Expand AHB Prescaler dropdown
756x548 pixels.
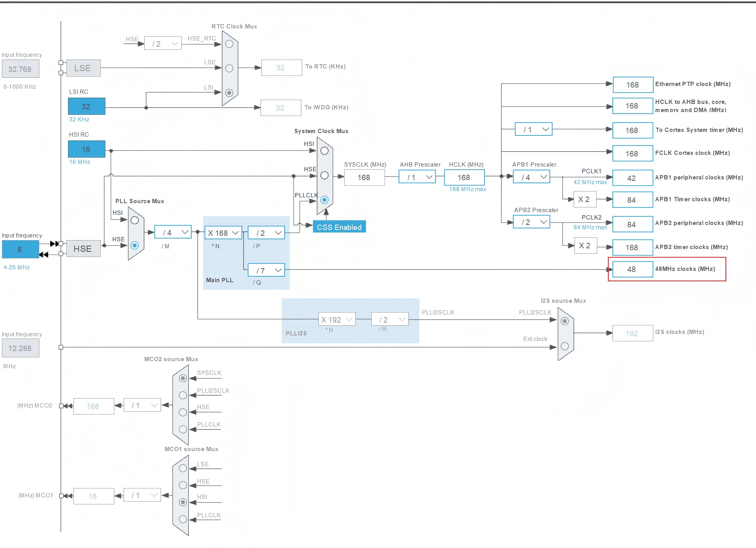coord(417,177)
